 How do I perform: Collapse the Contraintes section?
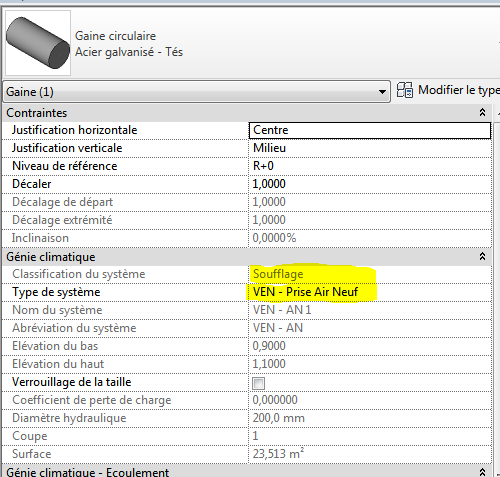click(x=482, y=112)
